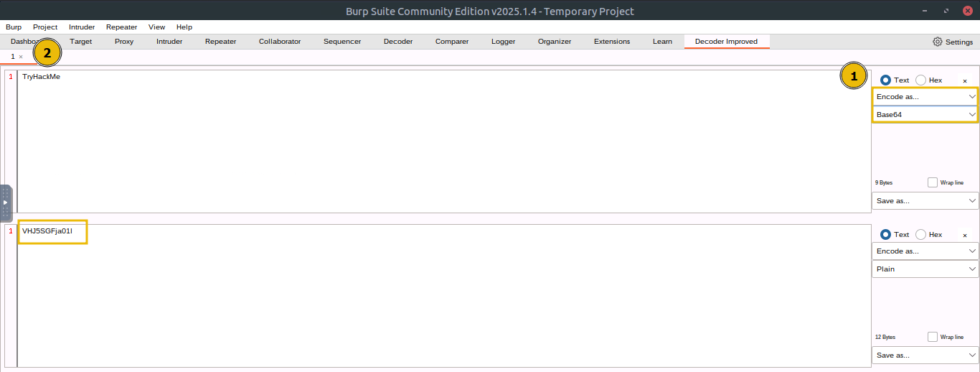Screen dimensions: 980x372
Task: Switch to the Comparer tab
Action: tap(452, 42)
